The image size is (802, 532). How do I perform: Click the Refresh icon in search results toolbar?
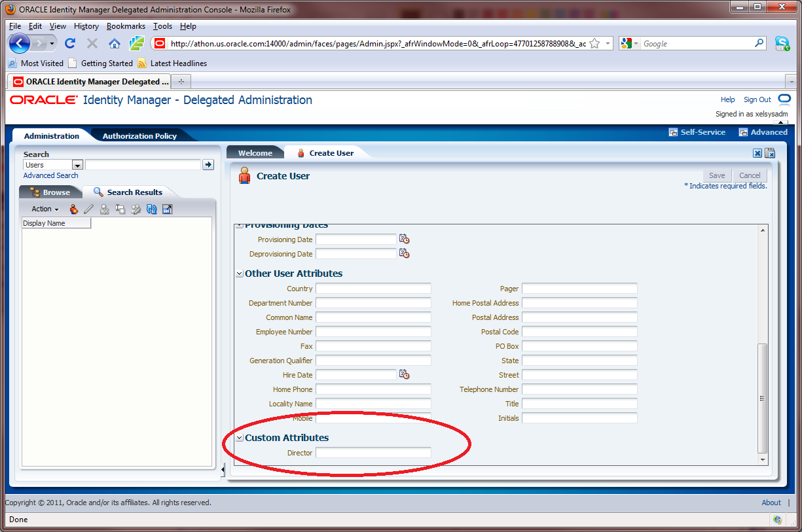click(152, 209)
